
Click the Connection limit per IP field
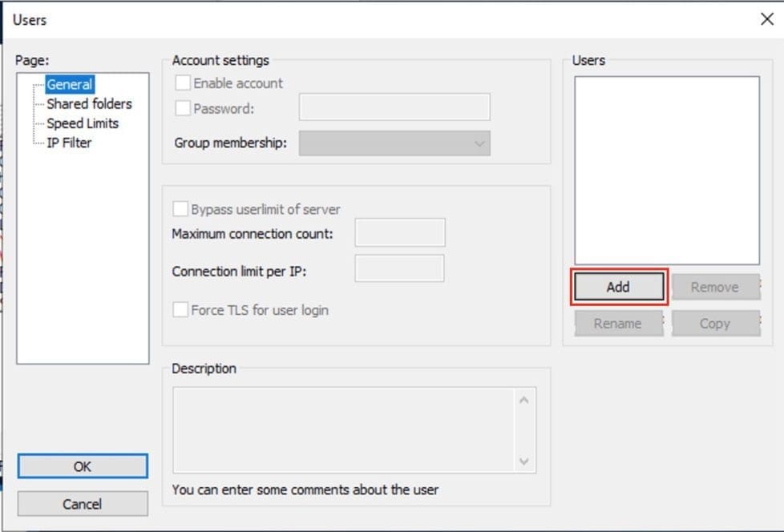click(399, 269)
